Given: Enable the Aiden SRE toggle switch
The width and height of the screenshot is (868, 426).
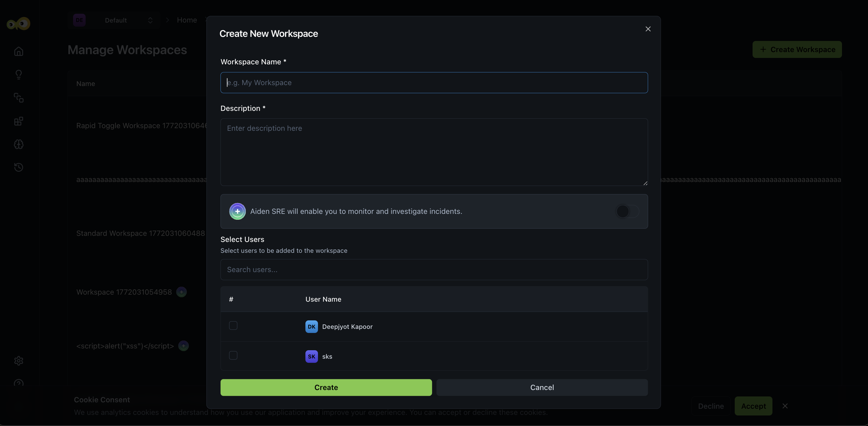Looking at the screenshot, I should (627, 212).
